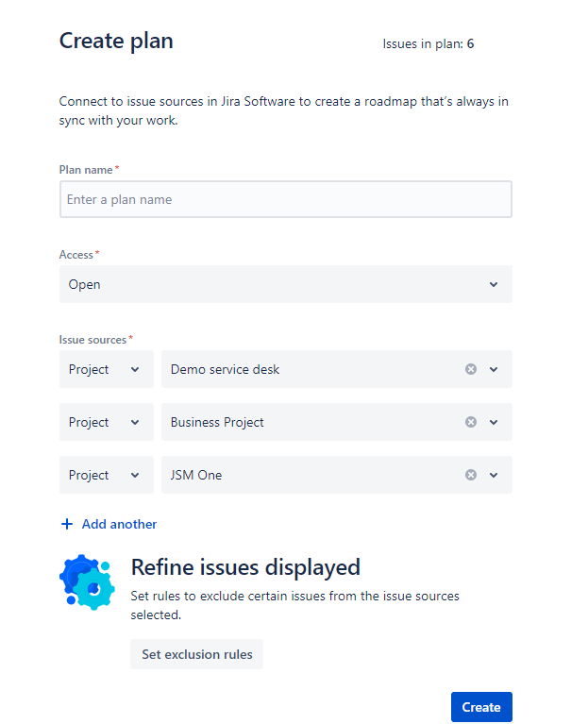Click the gears illustration icon

pyautogui.click(x=87, y=581)
